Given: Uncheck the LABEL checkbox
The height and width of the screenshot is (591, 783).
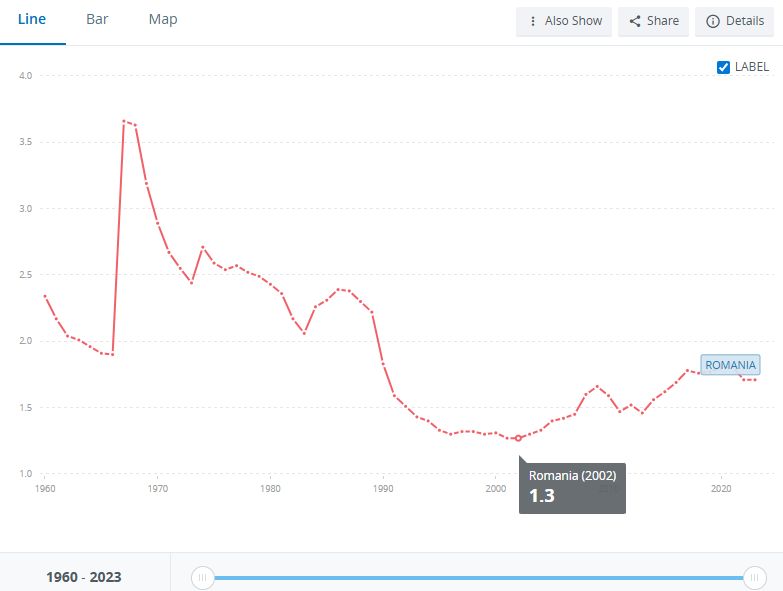Looking at the screenshot, I should pyautogui.click(x=724, y=67).
